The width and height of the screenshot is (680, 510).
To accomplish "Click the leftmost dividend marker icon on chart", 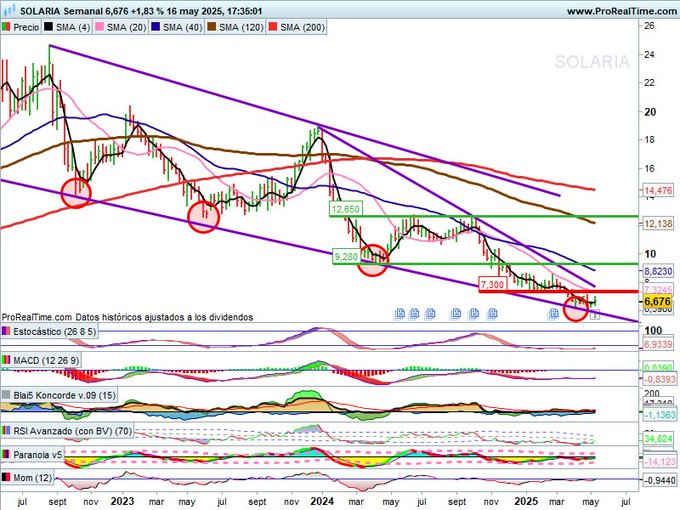I will [399, 313].
